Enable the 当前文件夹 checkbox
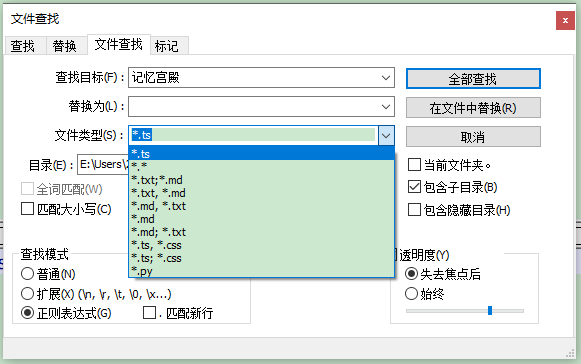Image resolution: width=581 pixels, height=364 pixels. pyautogui.click(x=414, y=165)
